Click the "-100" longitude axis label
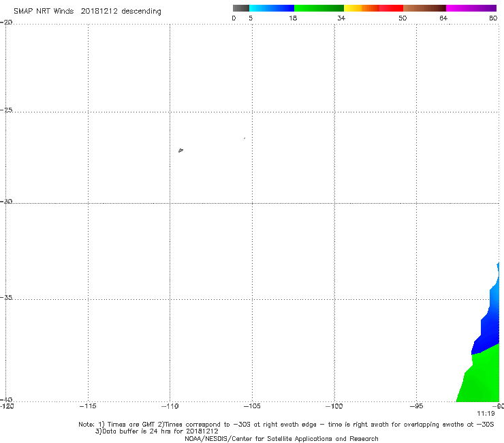This screenshot has width=504, height=443. (x=334, y=406)
